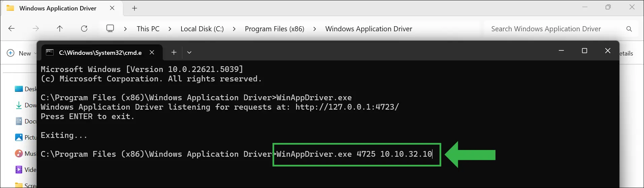Open terminal profile dropdown chevron

tap(189, 52)
